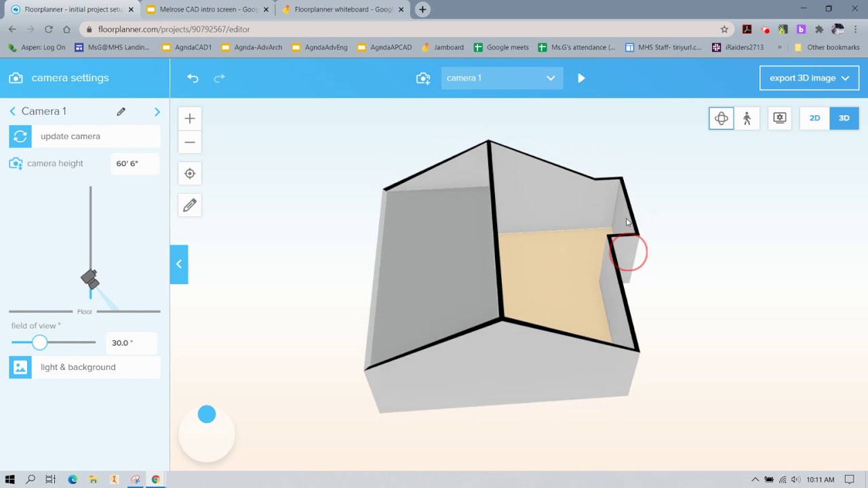Open the display settings icon
The image size is (868, 488).
780,118
